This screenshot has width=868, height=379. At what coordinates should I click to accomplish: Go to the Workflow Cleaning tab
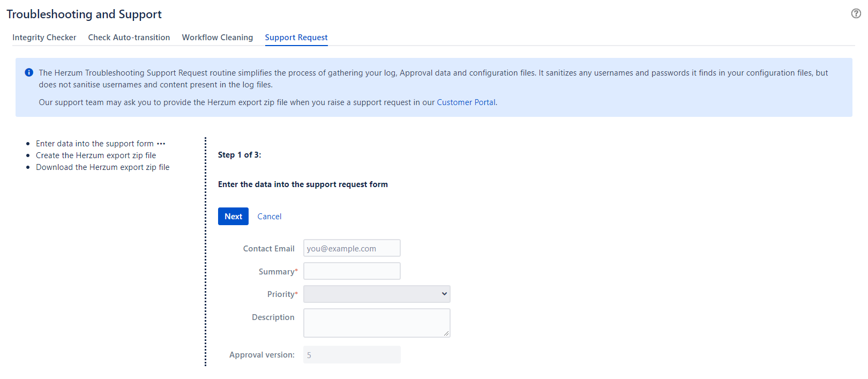click(217, 38)
